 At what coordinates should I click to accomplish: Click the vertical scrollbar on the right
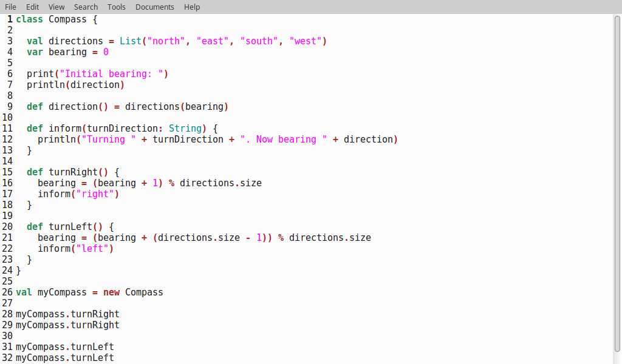617,182
